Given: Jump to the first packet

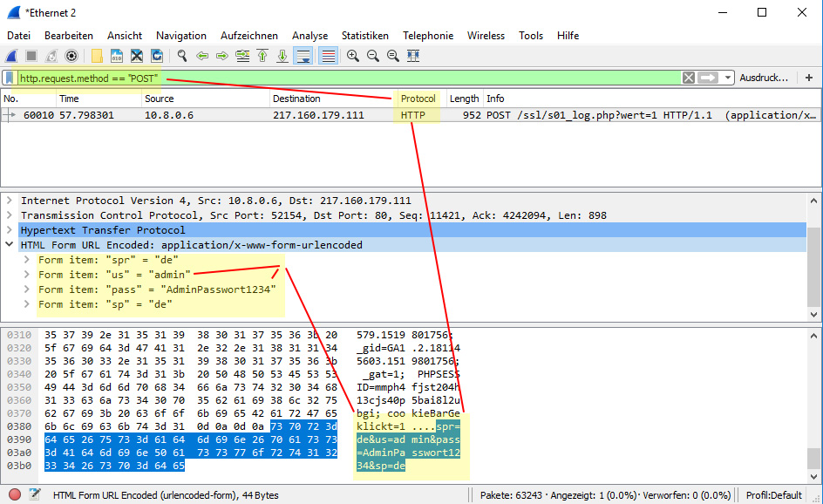Looking at the screenshot, I should (262, 56).
